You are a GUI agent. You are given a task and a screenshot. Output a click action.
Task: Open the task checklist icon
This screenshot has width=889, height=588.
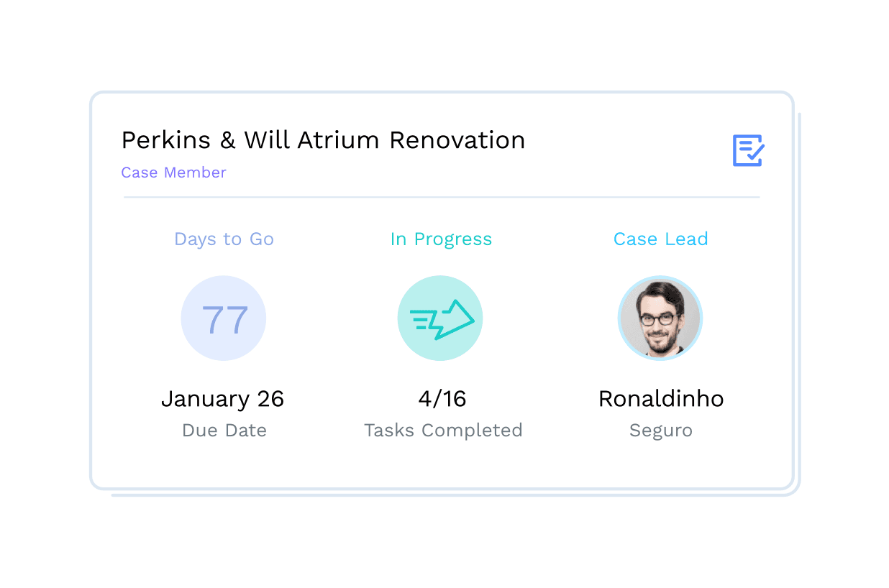coord(748,151)
